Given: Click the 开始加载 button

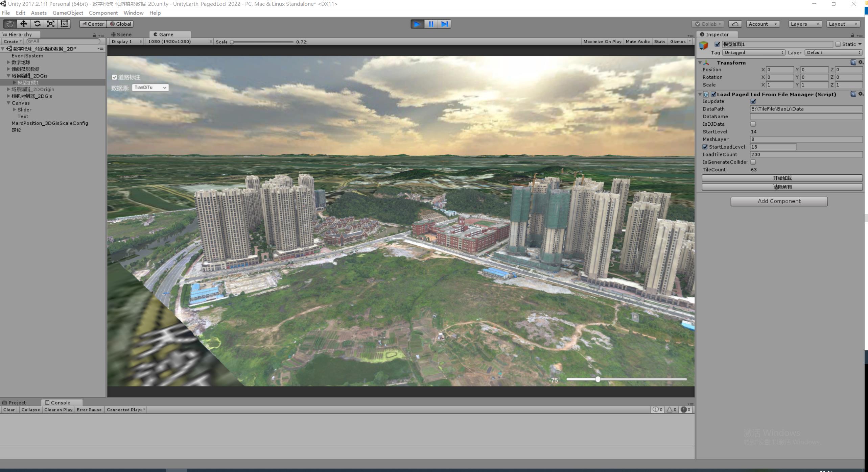Looking at the screenshot, I should [x=782, y=178].
